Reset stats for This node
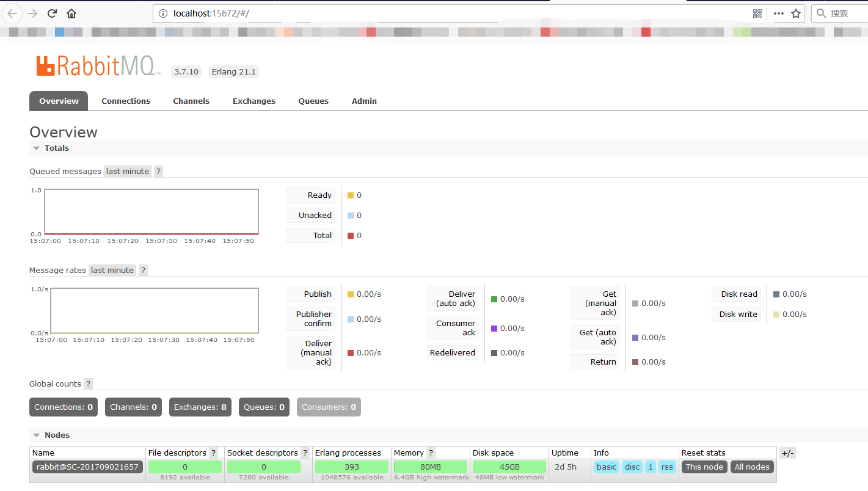Viewport: 868px width, 491px height. click(704, 467)
